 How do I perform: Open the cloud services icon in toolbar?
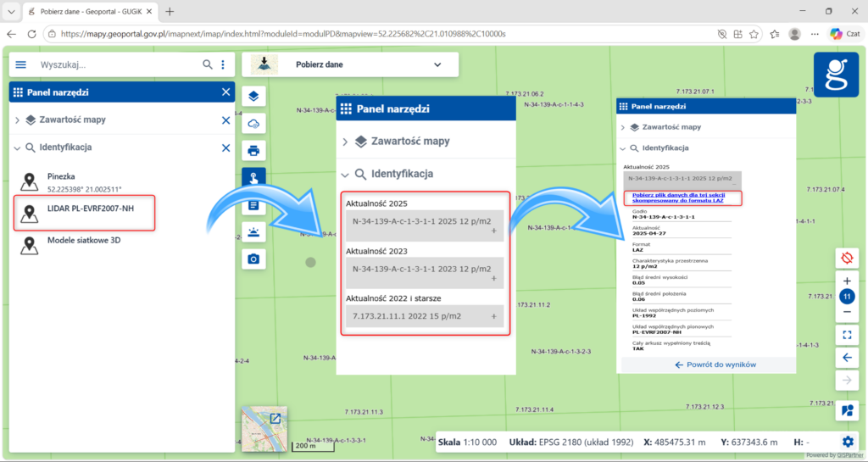253,124
